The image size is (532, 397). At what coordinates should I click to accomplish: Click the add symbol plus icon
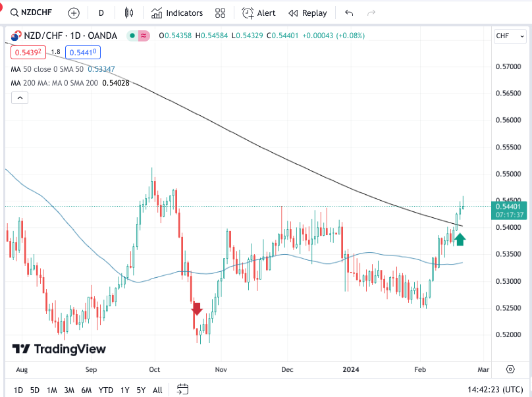pos(74,13)
